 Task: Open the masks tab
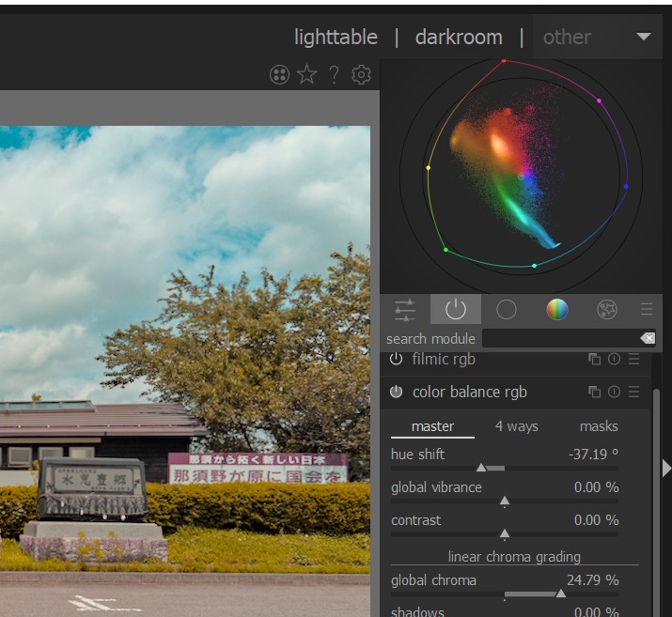[599, 426]
